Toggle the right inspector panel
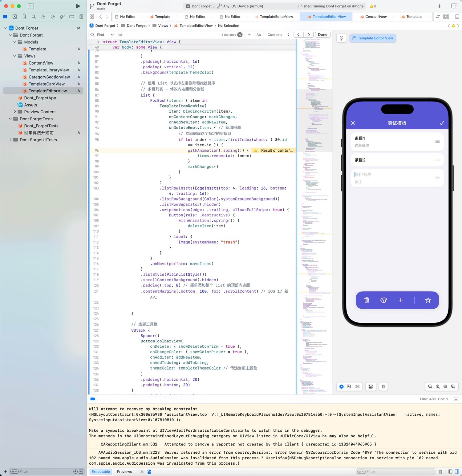This screenshot has width=462, height=476. (x=454, y=6)
